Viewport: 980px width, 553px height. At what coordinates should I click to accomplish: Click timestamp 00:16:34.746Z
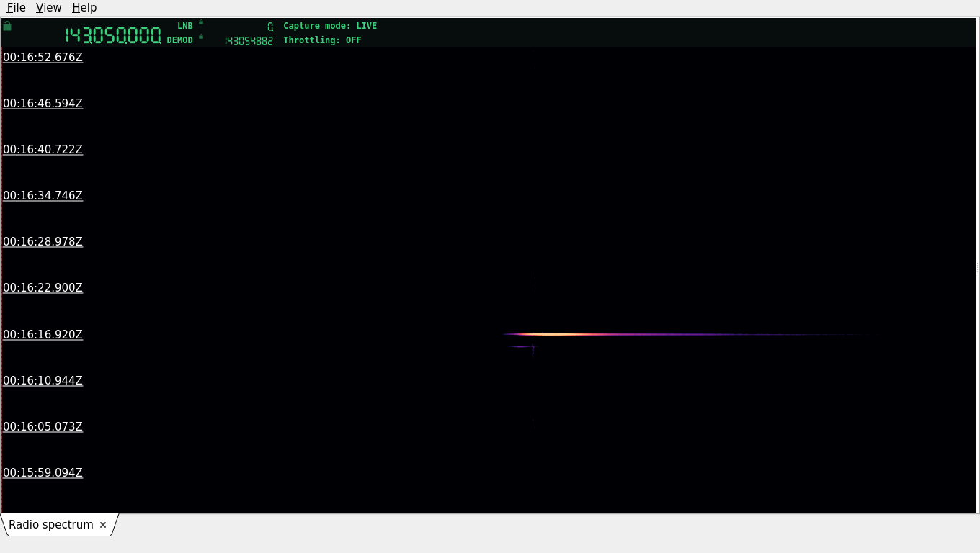43,196
